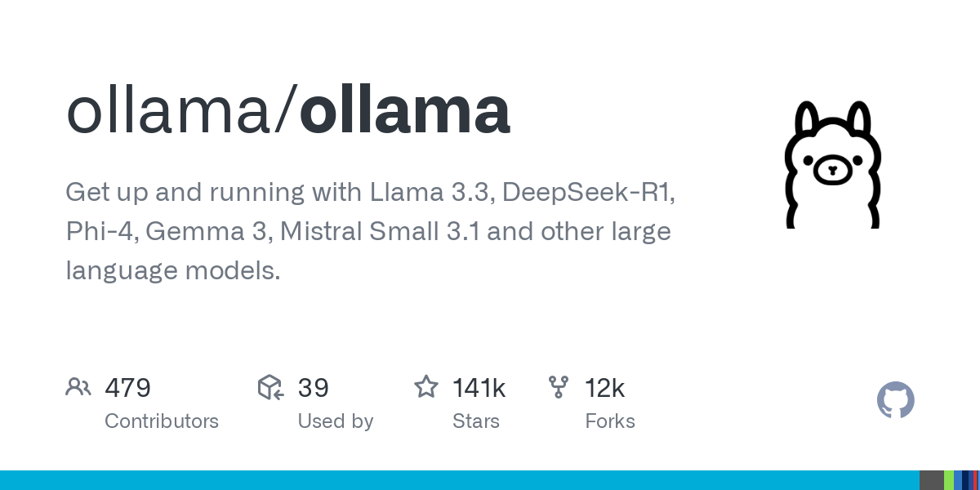Click the blue language bar segment
Screen dimensions: 980x490
[460, 480]
